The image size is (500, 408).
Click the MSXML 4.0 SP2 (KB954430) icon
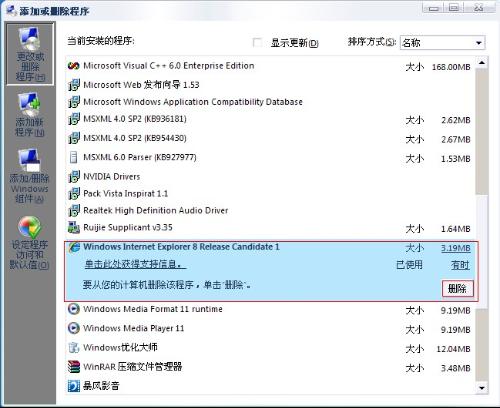tap(74, 138)
